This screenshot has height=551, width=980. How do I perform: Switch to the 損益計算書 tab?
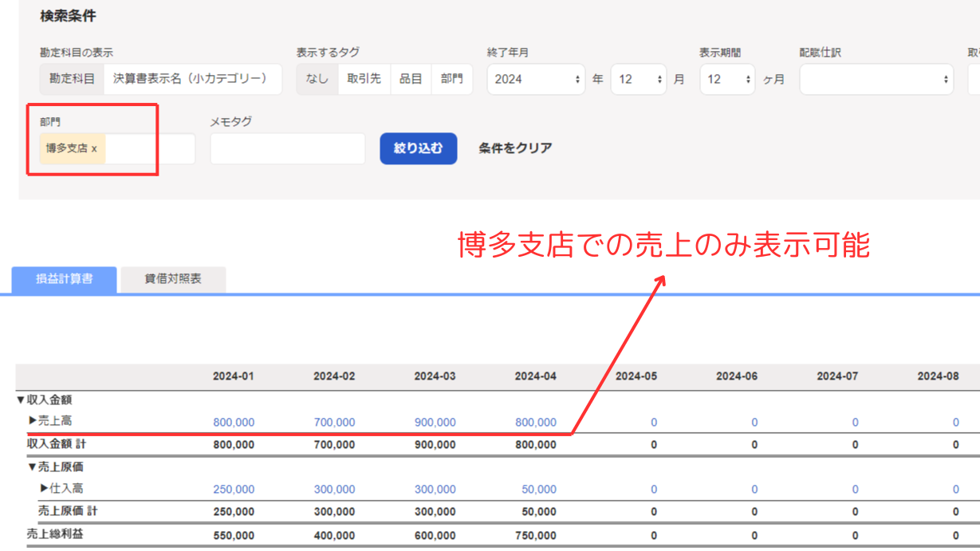[x=65, y=279]
